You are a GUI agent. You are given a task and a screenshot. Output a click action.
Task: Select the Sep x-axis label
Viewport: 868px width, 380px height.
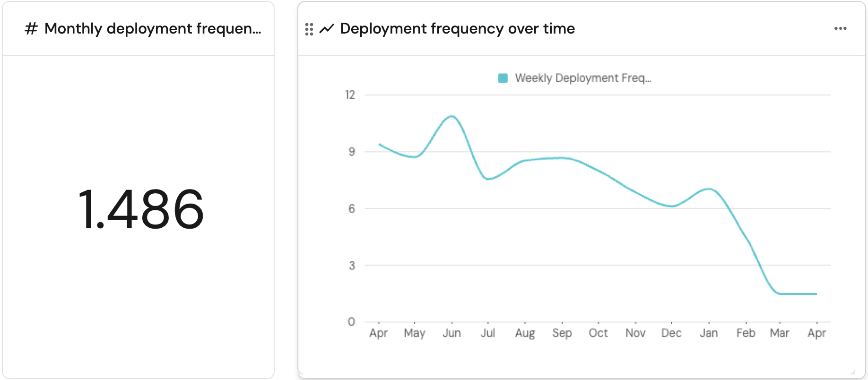562,333
